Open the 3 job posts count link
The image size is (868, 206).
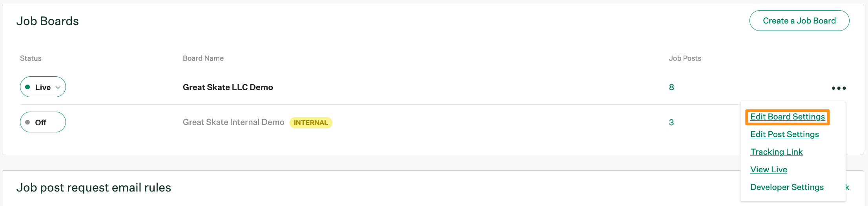pyautogui.click(x=671, y=123)
